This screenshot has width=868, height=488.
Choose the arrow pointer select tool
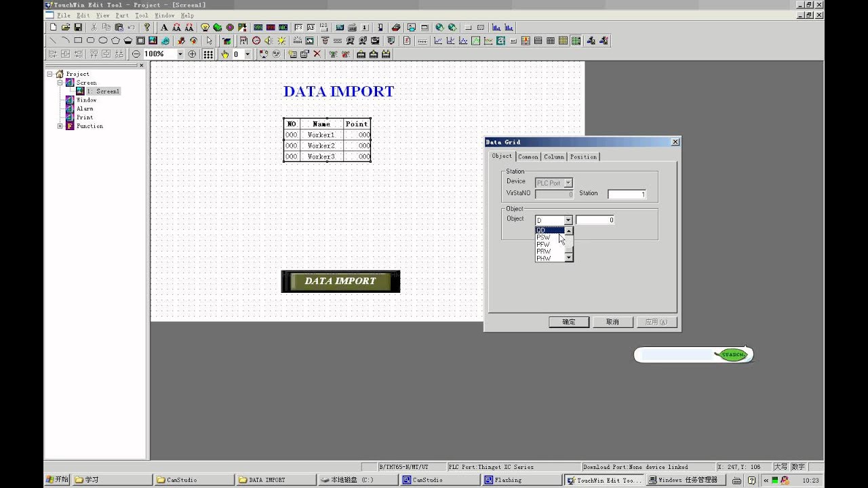click(210, 41)
